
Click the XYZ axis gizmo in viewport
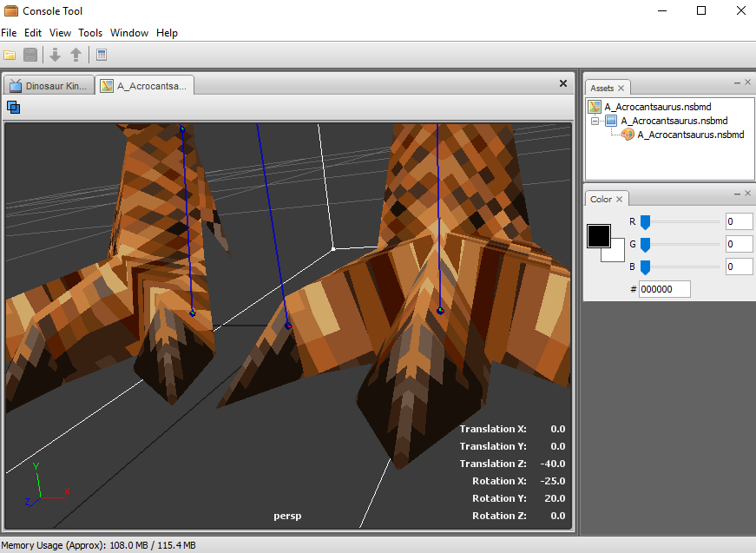(x=47, y=484)
